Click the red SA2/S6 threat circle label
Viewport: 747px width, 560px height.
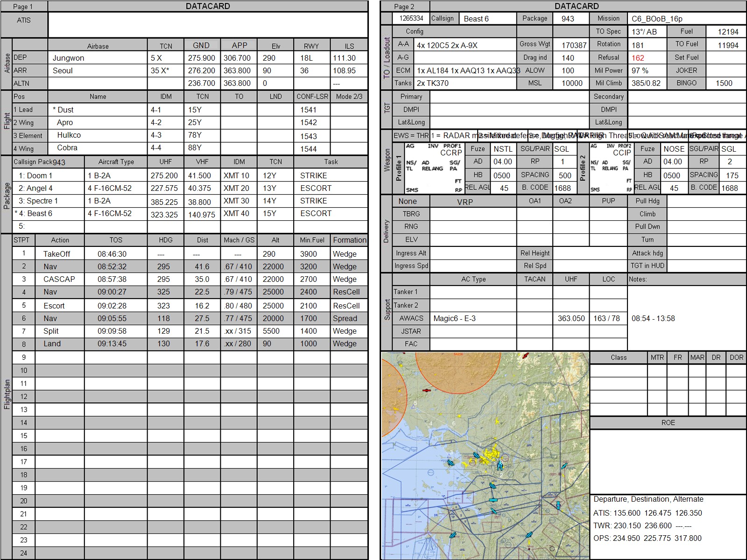458,355
